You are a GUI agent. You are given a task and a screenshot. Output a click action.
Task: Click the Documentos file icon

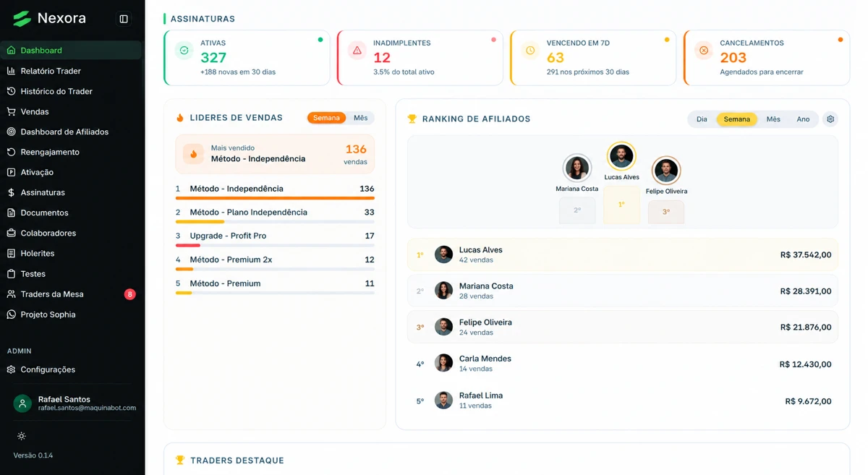tap(11, 213)
